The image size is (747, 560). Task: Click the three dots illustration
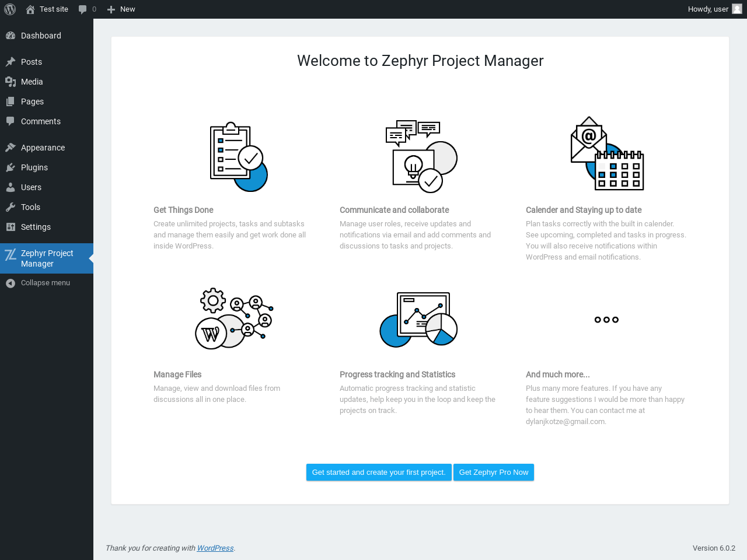(606, 320)
